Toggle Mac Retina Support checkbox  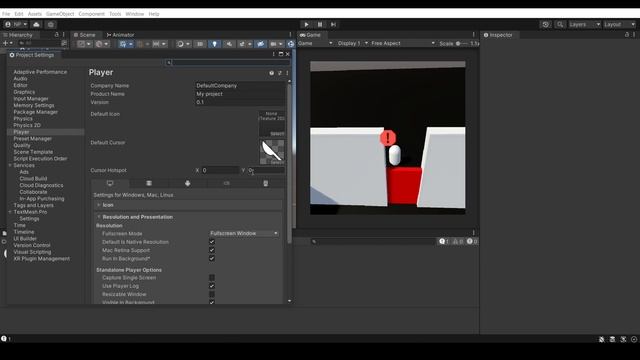pyautogui.click(x=212, y=250)
